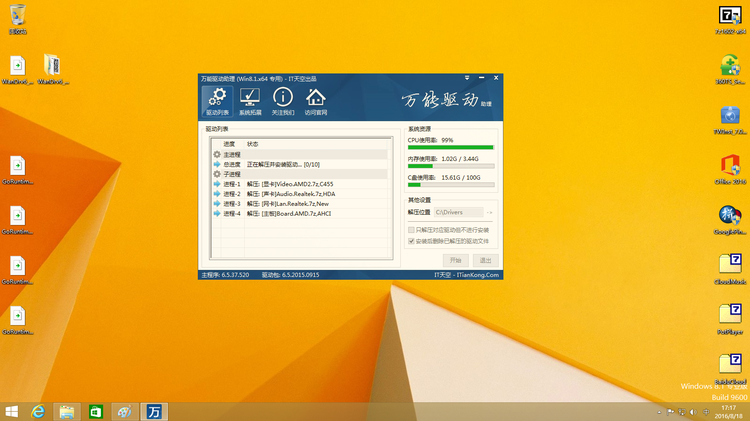This screenshot has height=421, width=750.
Task: Click the 万 driver assistant taskbar icon
Action: [154, 412]
